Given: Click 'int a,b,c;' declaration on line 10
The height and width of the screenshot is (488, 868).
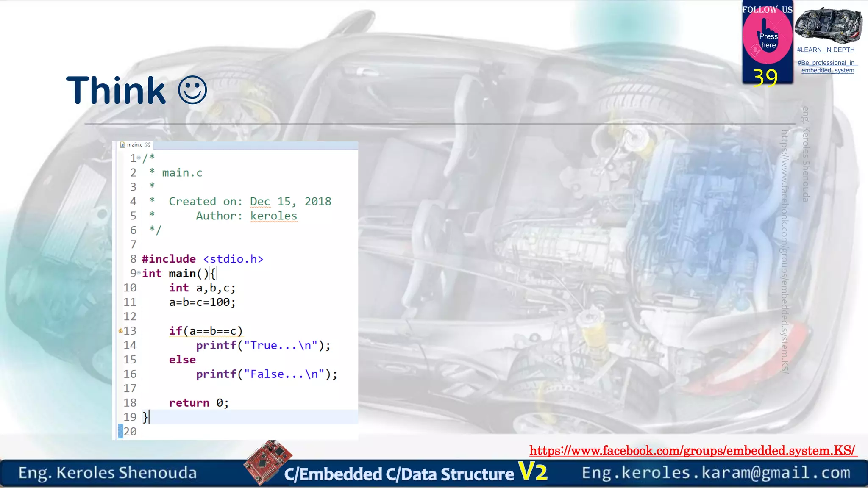Looking at the screenshot, I should pyautogui.click(x=202, y=288).
